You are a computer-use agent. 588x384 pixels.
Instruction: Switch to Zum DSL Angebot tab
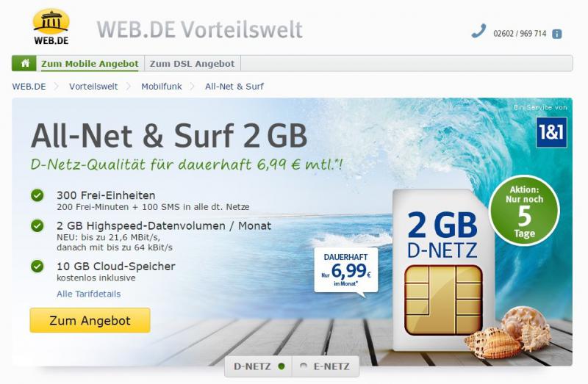coord(192,64)
